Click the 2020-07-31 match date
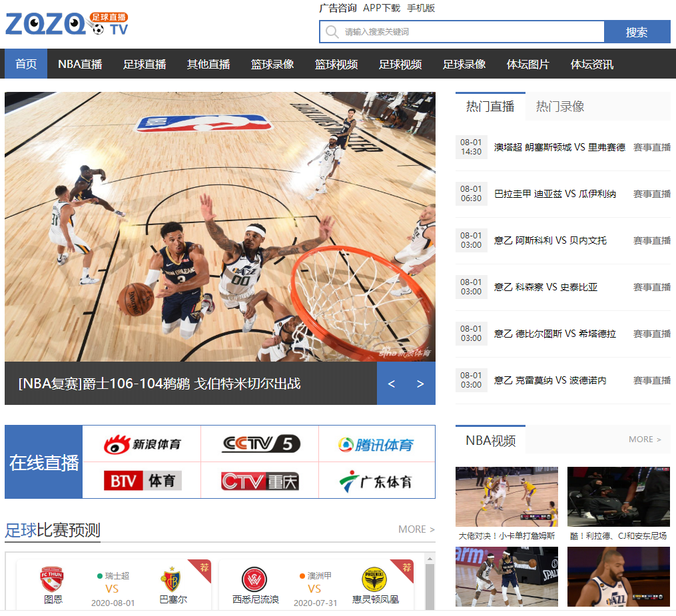This screenshot has width=676, height=616. coord(316,603)
